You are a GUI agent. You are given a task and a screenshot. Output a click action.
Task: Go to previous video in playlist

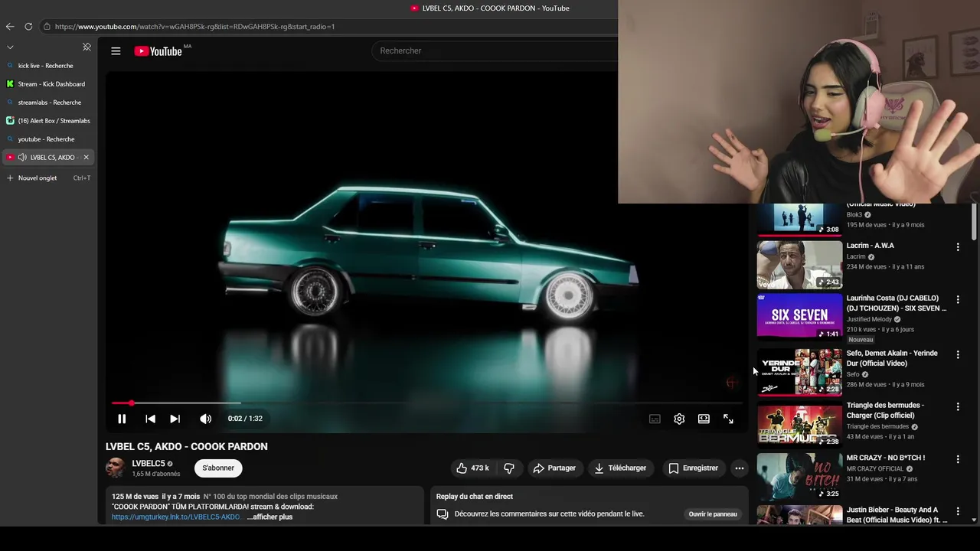click(150, 419)
